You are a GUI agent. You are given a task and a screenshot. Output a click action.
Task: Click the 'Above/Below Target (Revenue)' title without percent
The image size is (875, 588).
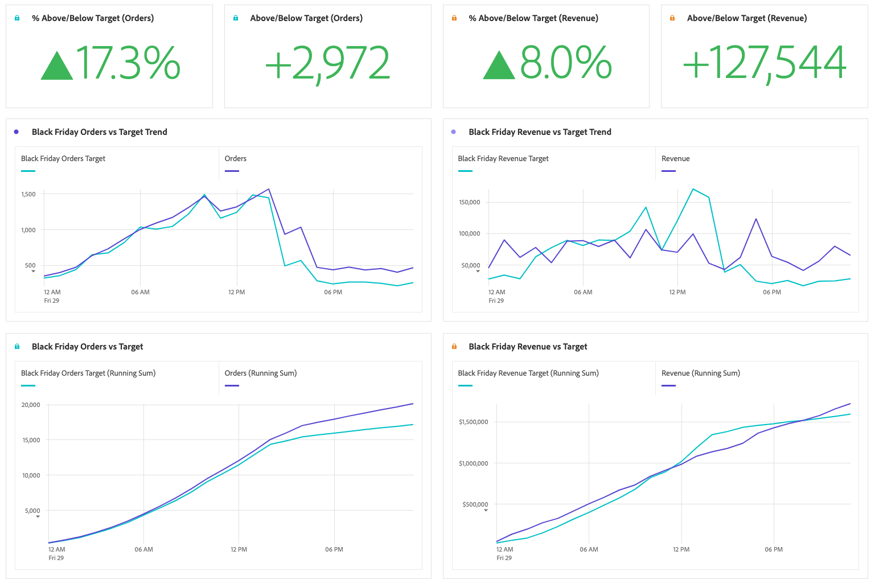pos(747,18)
